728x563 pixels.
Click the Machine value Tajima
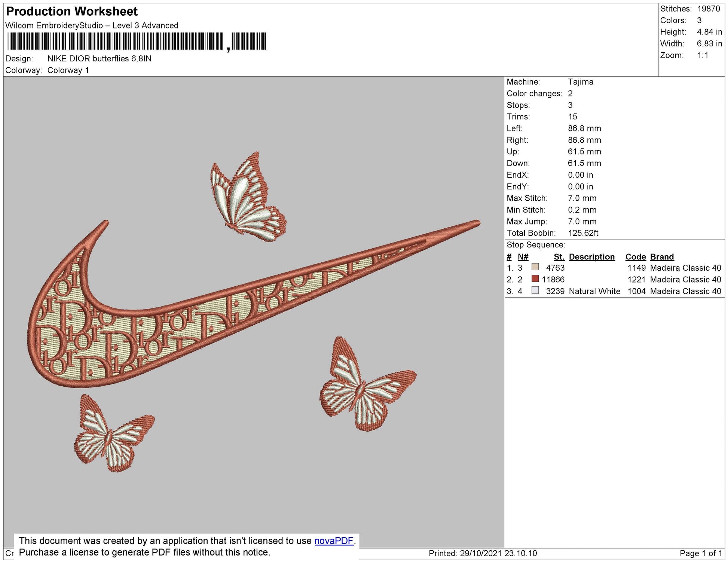pos(580,82)
